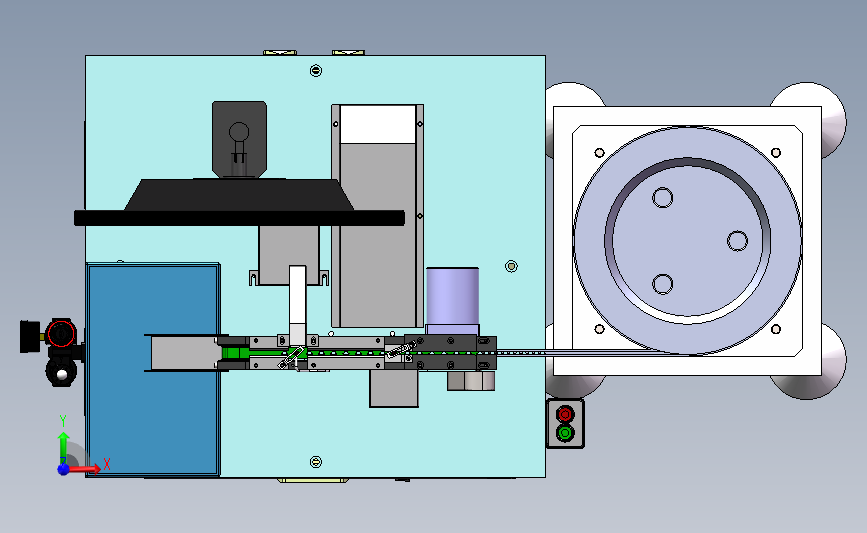Image resolution: width=867 pixels, height=533 pixels.
Task: Click the green push button on control box
Action: [x=565, y=433]
